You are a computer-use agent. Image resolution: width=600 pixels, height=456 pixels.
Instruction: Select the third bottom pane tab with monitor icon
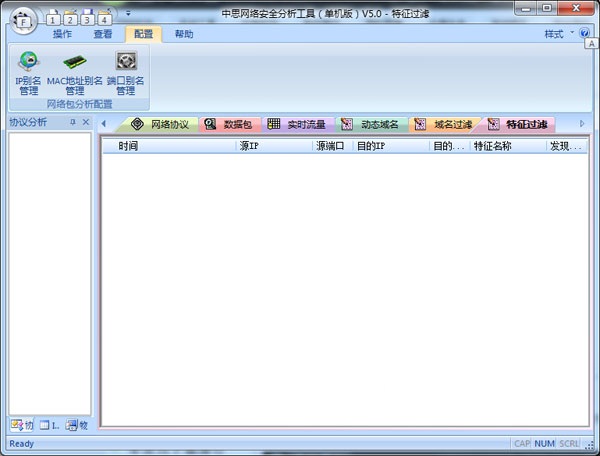(x=77, y=425)
